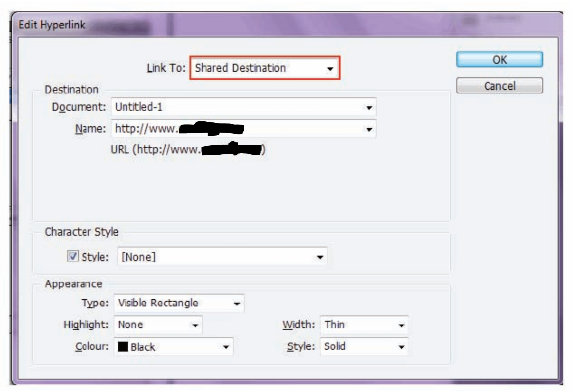This screenshot has width=572, height=392.
Task: Click OK to confirm hyperlink
Action: click(x=499, y=60)
